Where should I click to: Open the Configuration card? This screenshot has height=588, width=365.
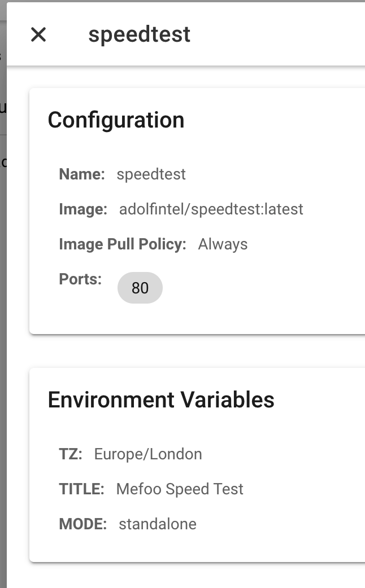coord(197,209)
